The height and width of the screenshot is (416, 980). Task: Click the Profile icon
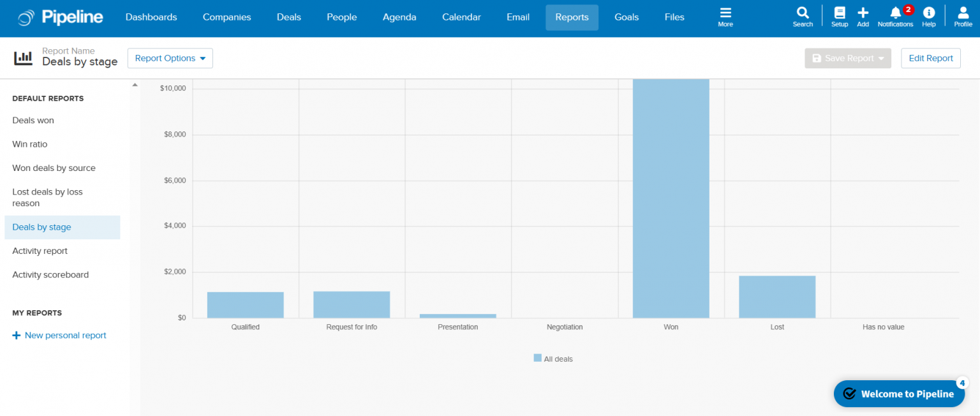(x=963, y=14)
